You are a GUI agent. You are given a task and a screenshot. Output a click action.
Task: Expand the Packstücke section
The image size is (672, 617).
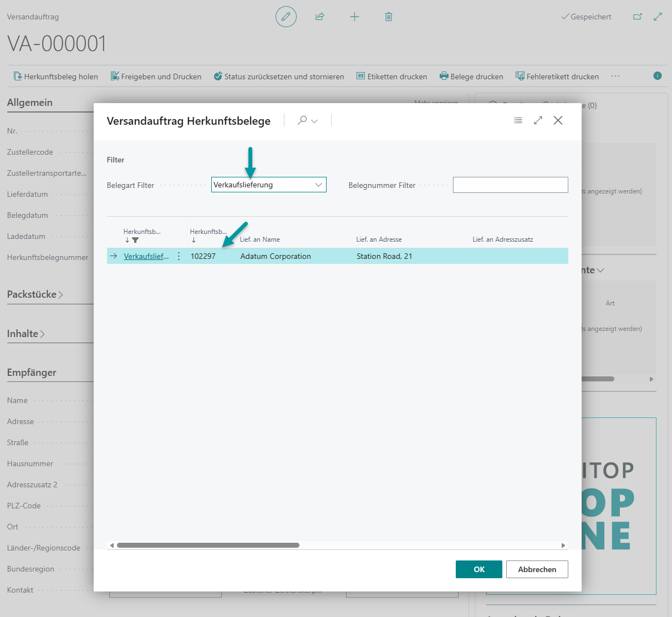click(x=35, y=294)
